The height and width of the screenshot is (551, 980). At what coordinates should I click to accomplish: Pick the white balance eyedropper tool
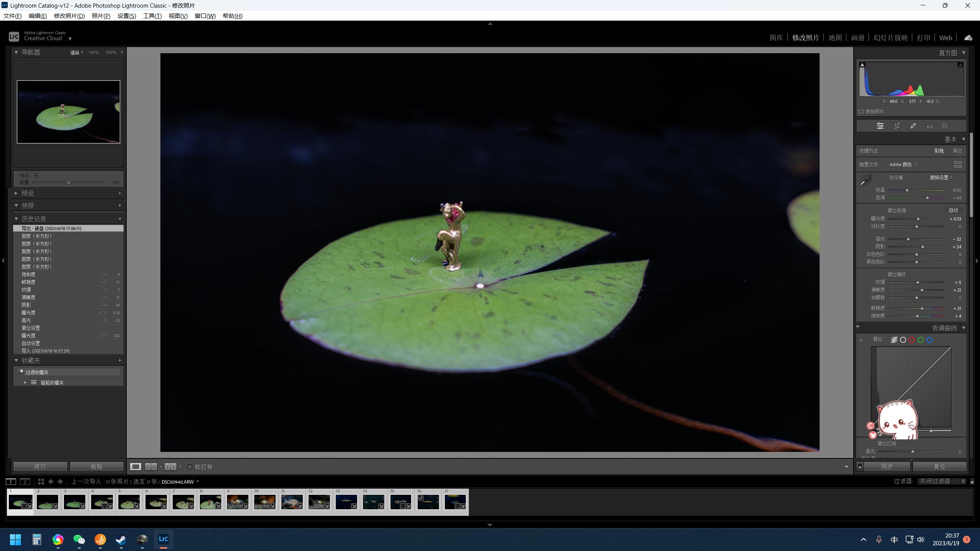[866, 180]
